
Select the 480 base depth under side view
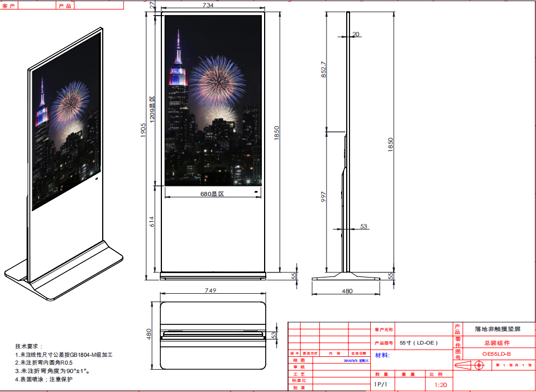pyautogui.click(x=347, y=291)
